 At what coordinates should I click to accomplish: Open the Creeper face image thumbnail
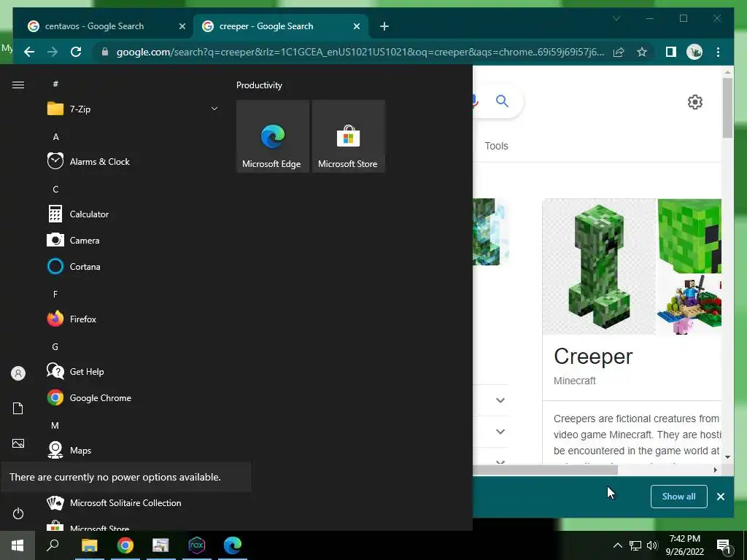coord(689,236)
